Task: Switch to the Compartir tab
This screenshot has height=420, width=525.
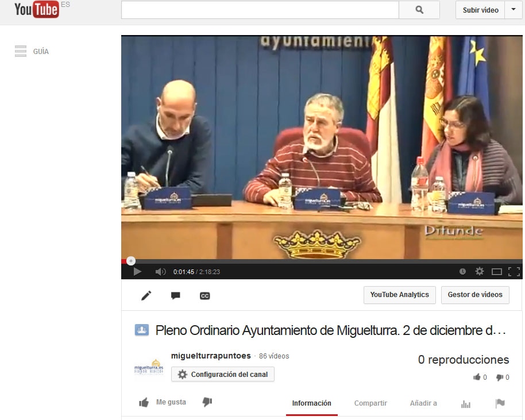Action: (370, 403)
